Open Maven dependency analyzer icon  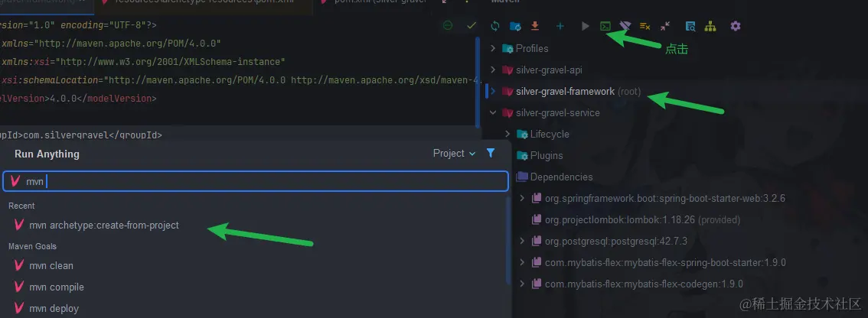pyautogui.click(x=690, y=26)
